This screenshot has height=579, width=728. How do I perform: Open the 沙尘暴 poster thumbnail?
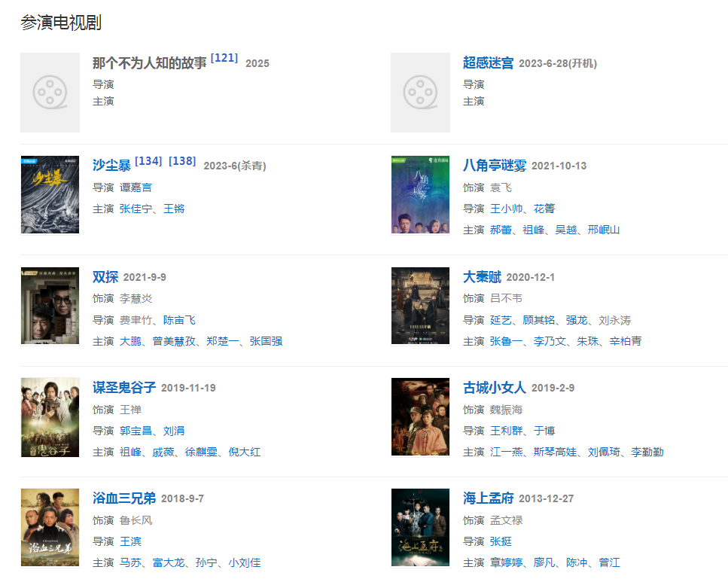click(x=50, y=194)
